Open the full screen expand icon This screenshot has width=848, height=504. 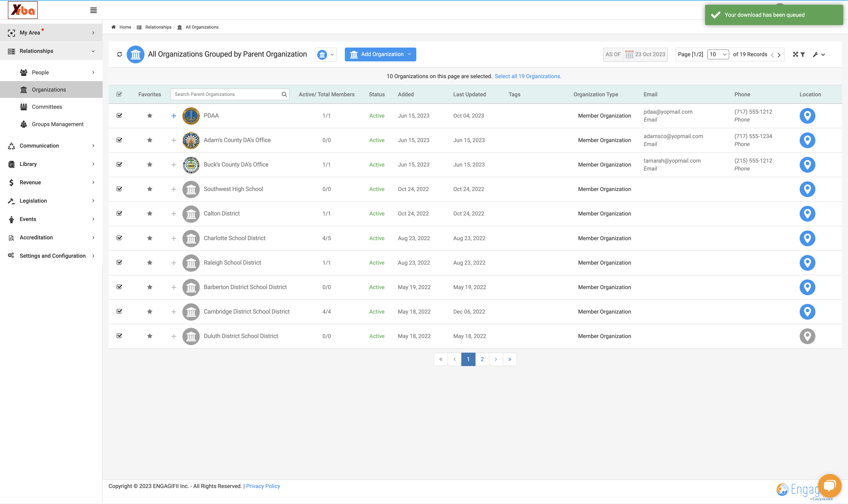click(x=795, y=54)
